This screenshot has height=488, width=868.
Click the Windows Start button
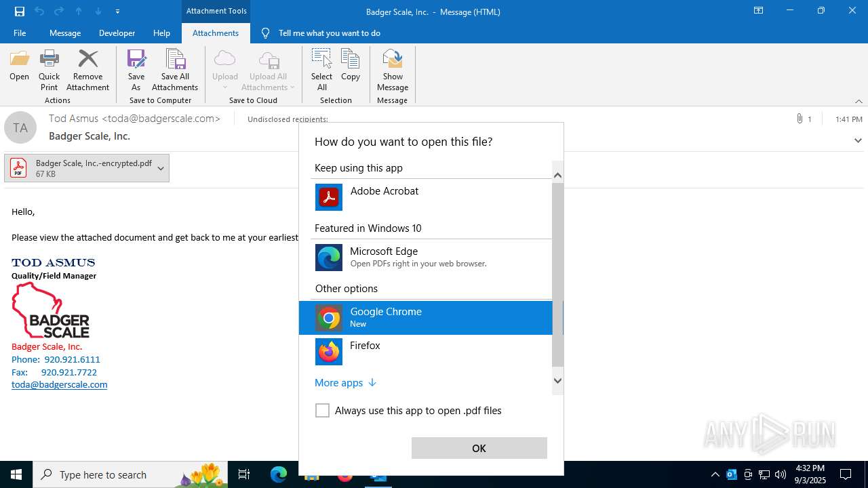(16, 474)
